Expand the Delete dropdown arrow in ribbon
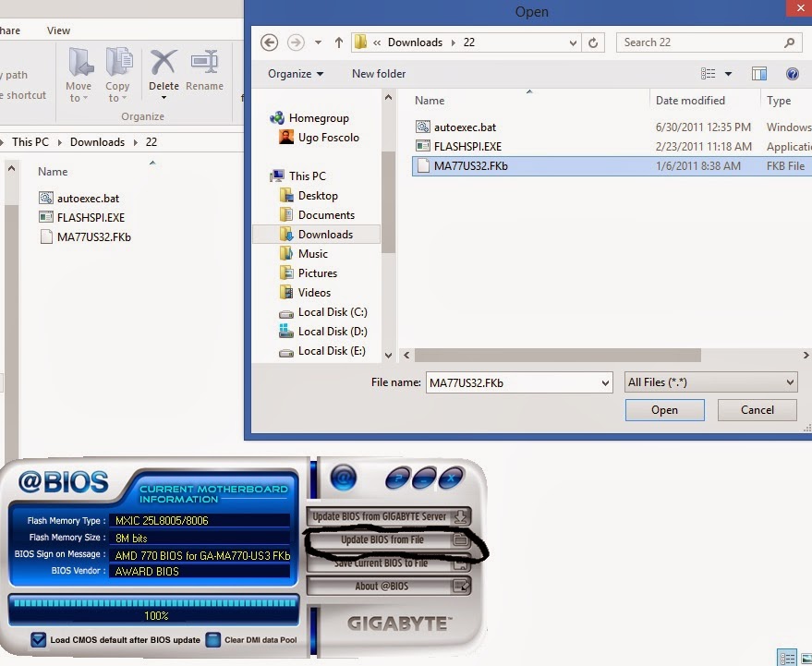 tap(164, 98)
